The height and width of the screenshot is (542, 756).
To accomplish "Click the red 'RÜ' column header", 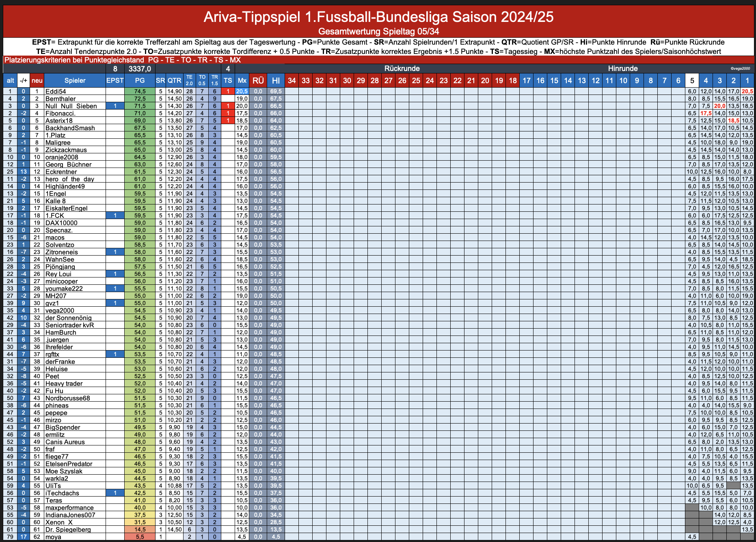I will (x=258, y=80).
